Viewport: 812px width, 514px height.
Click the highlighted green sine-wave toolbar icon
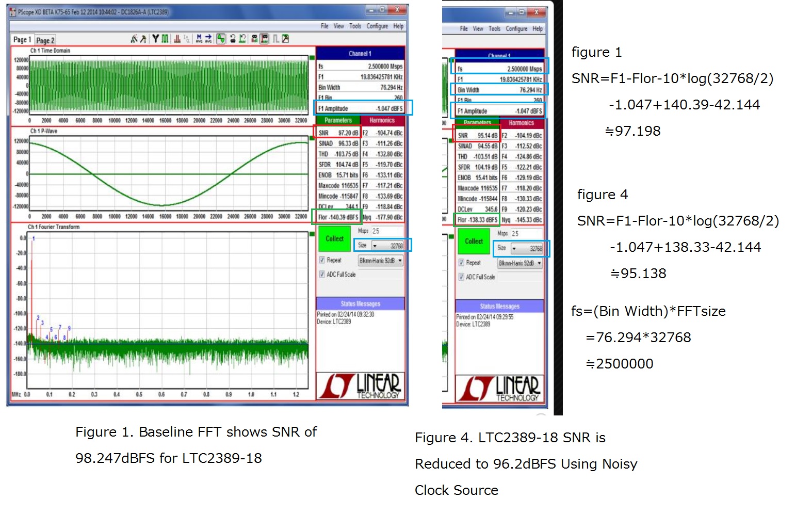point(221,39)
